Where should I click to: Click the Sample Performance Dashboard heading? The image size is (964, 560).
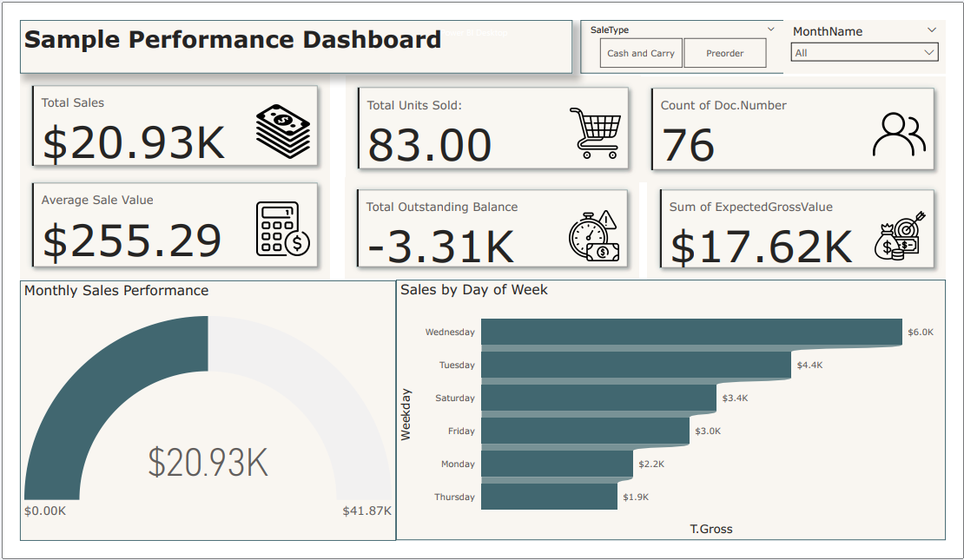231,39
